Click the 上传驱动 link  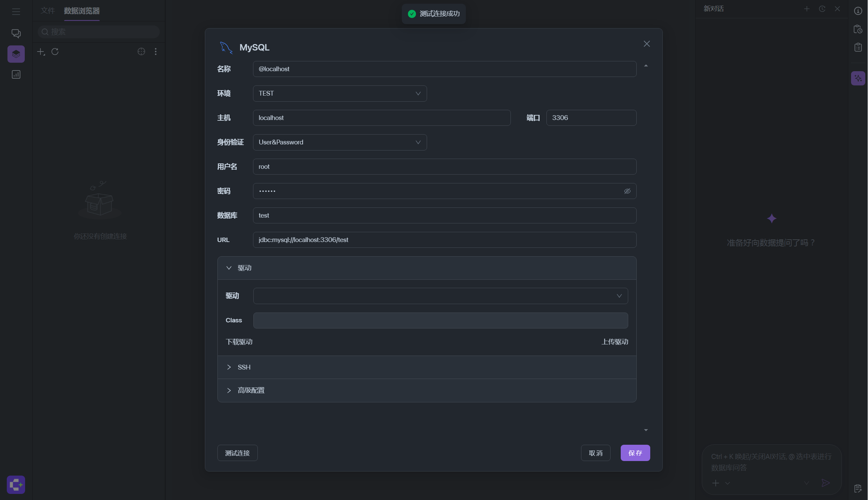tap(615, 342)
